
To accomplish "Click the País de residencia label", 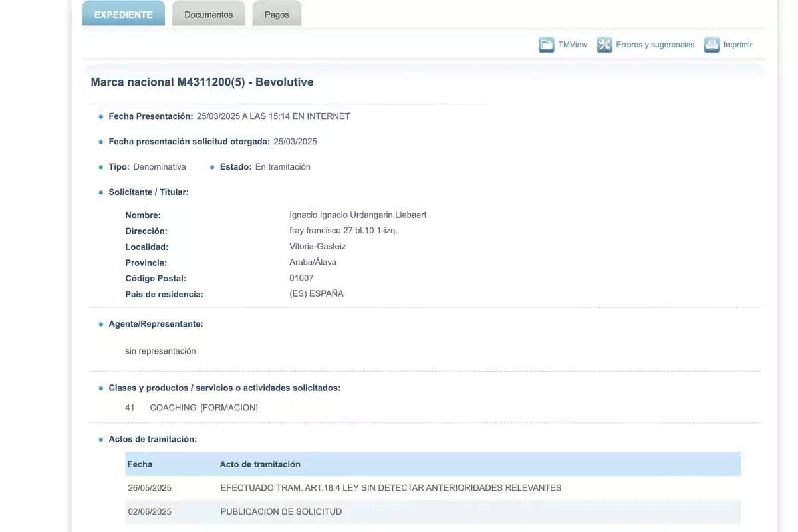I will click(x=164, y=294).
